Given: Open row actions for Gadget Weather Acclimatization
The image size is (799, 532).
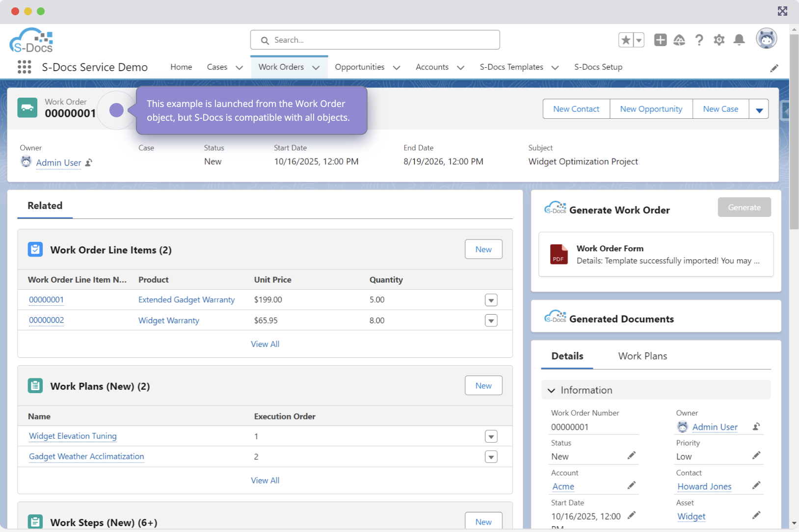Looking at the screenshot, I should click(491, 457).
